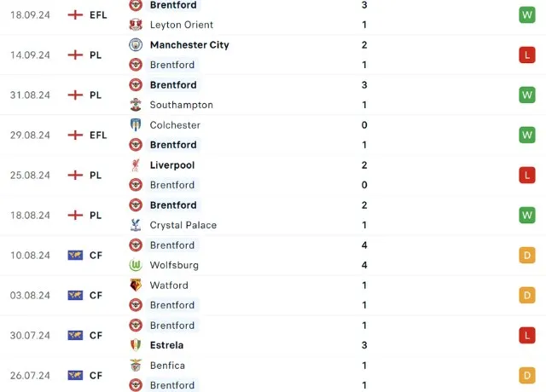546x392 pixels.
Task: Click the green W badge for Southampton match
Action: (x=527, y=95)
